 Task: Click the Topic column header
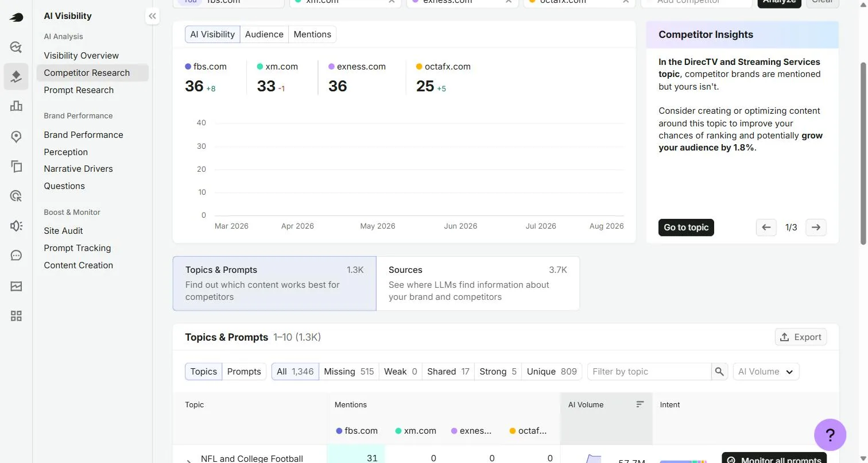(194, 404)
